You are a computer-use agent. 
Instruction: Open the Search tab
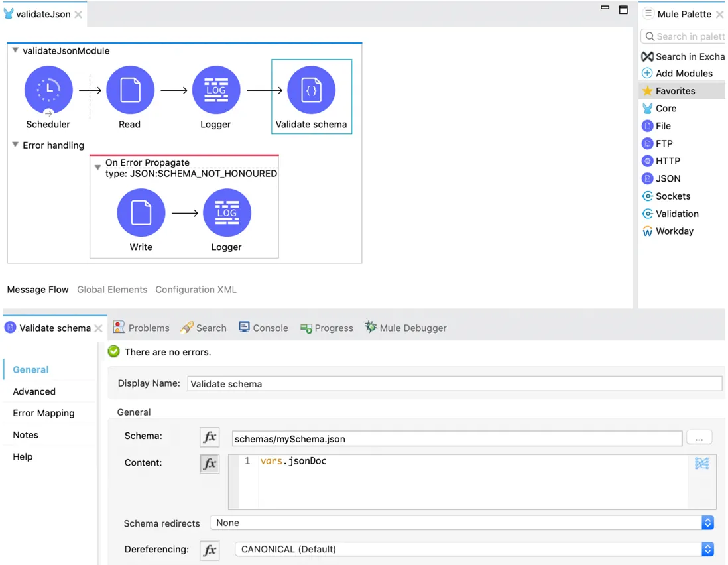(x=204, y=328)
